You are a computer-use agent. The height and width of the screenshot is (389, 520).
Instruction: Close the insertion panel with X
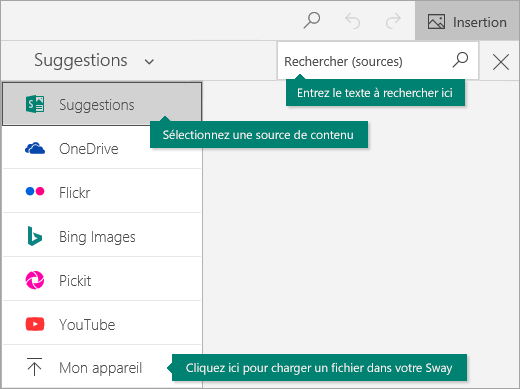501,62
